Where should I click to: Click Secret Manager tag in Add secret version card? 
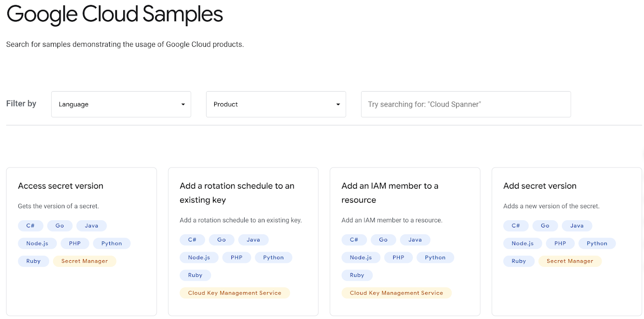click(570, 261)
